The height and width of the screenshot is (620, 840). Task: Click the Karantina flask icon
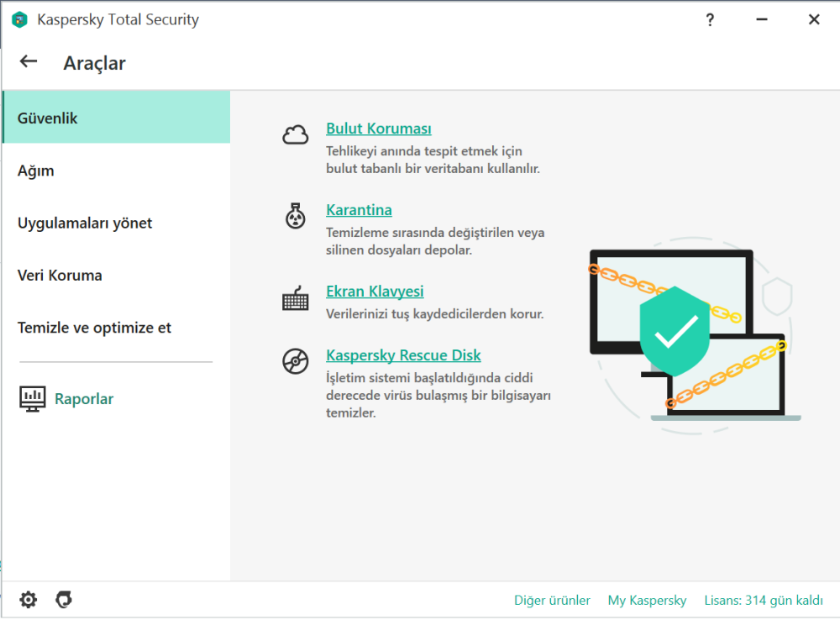(295, 216)
